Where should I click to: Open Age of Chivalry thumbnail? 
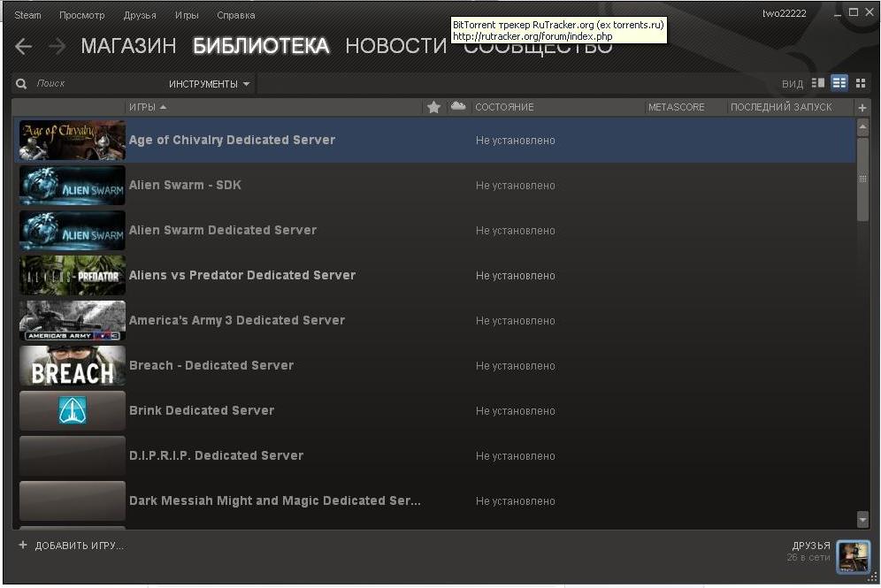pos(72,141)
